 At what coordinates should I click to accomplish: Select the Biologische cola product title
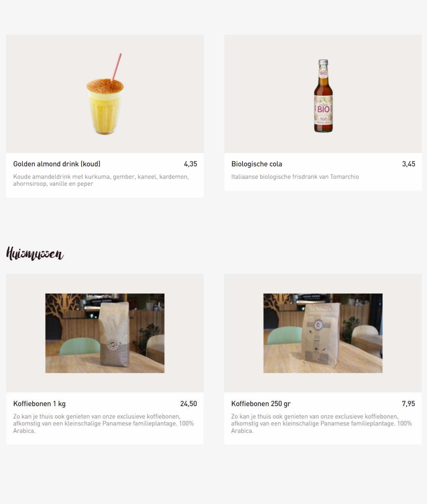257,164
